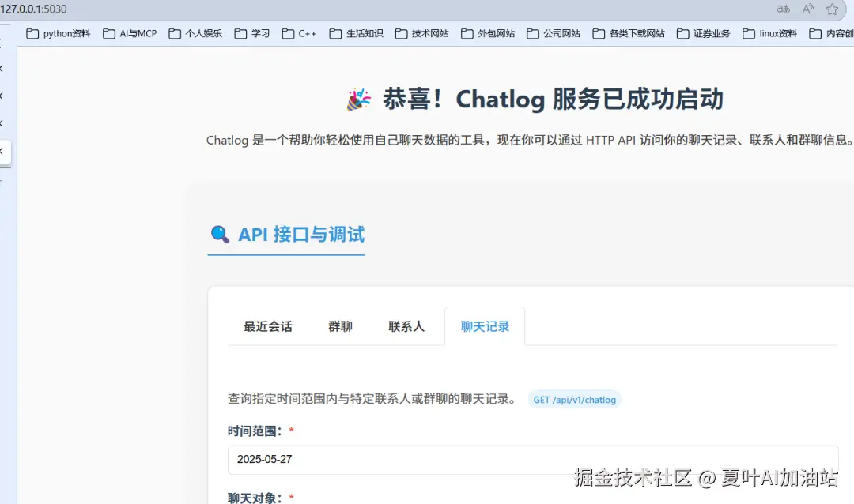Click the Chatlog 是一个帮助你 intro paragraph

(530, 140)
